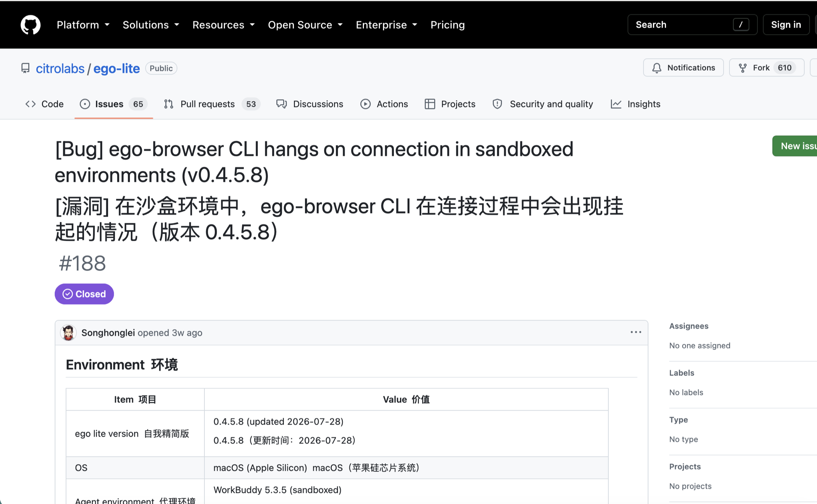
Task: Click the 'OS' table cell
Action: click(x=135, y=468)
